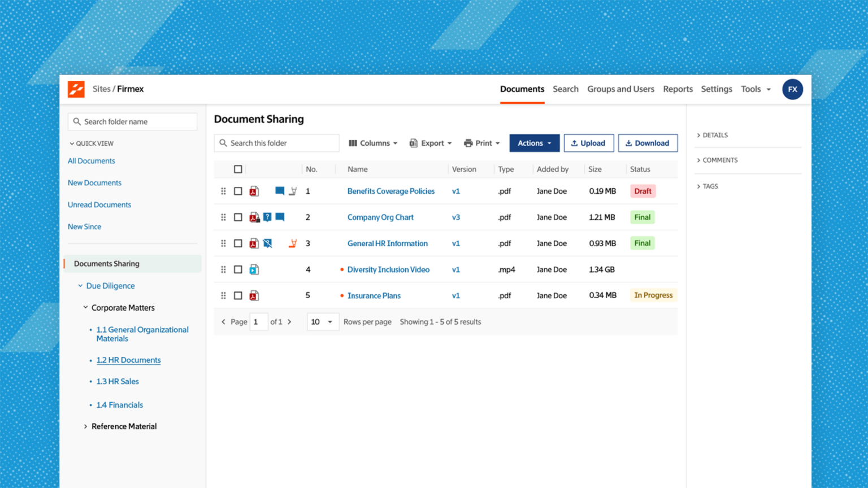Change the rows per page selector
The image size is (868, 488).
[x=323, y=321]
